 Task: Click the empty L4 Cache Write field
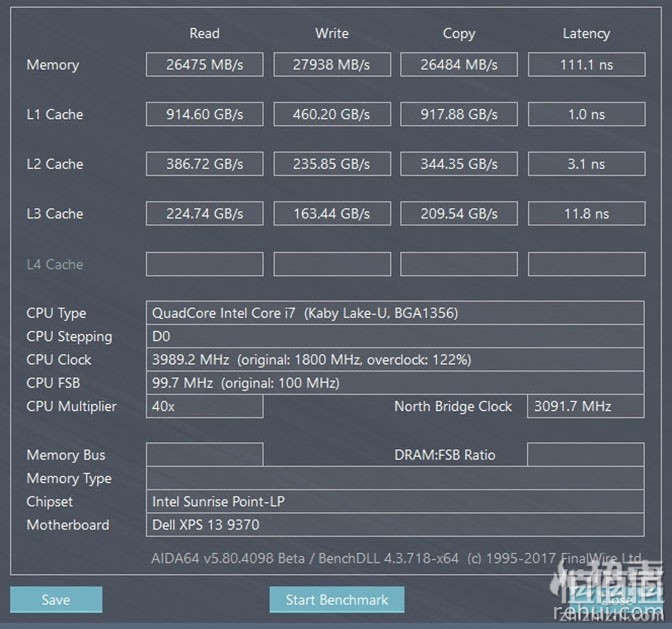click(332, 264)
